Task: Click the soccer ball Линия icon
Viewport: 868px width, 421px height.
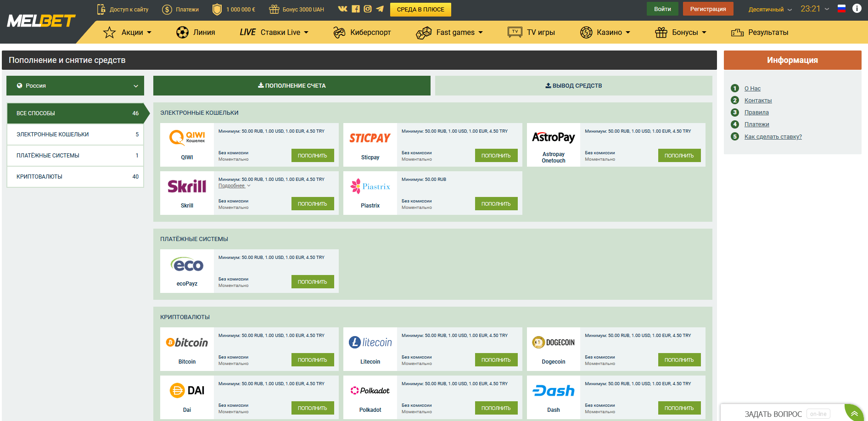Action: (182, 32)
